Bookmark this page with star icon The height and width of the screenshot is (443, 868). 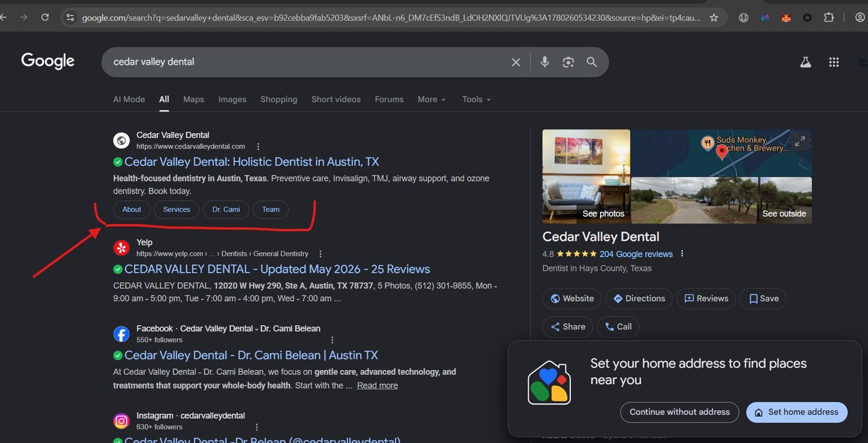[x=714, y=18]
